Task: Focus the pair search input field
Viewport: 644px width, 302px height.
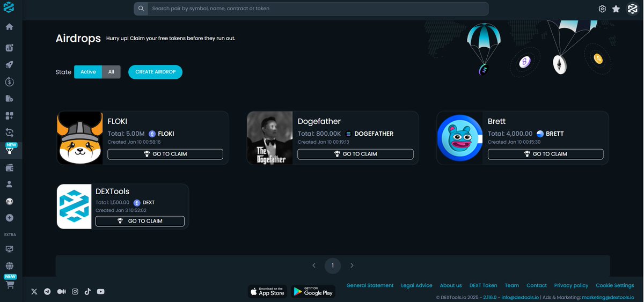Action: pyautogui.click(x=318, y=9)
